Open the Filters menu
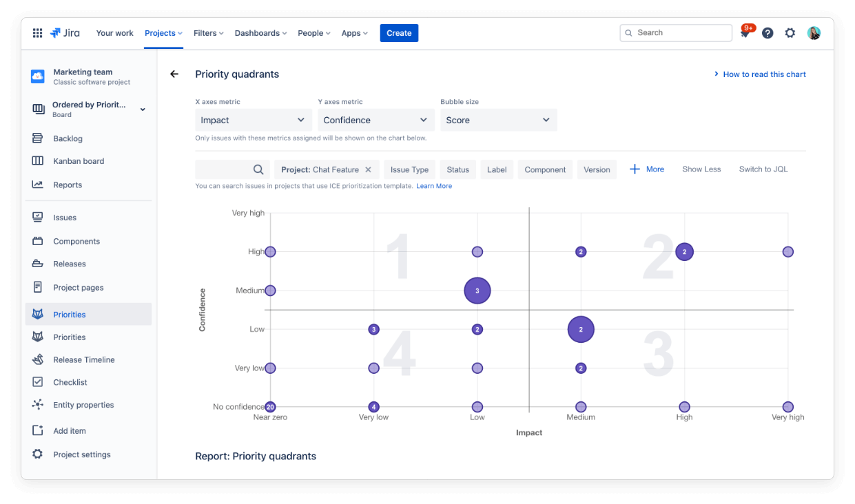This screenshot has width=855, height=504. click(208, 33)
